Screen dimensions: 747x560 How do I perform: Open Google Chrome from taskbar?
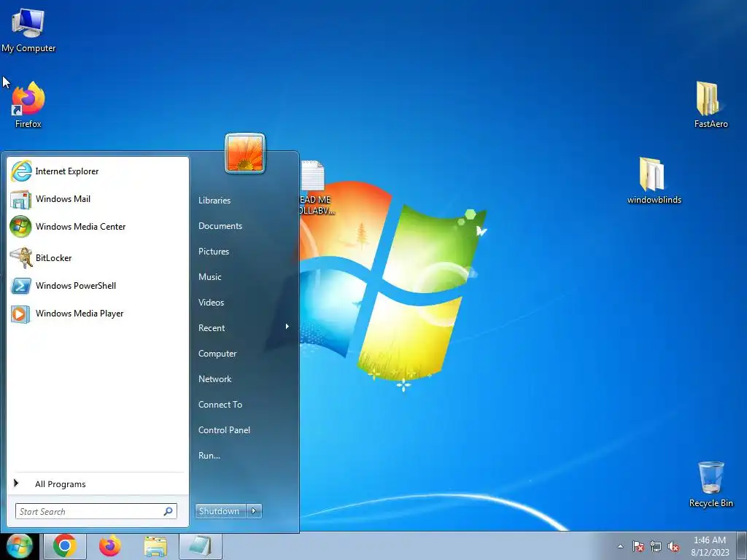tap(65, 546)
